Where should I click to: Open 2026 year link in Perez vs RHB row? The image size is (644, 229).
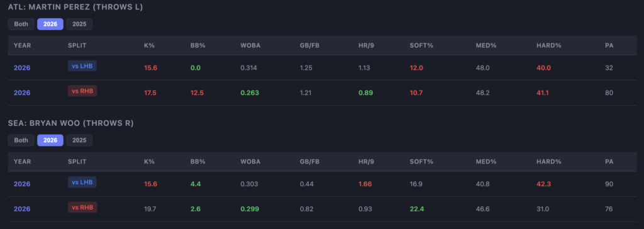[x=22, y=93]
